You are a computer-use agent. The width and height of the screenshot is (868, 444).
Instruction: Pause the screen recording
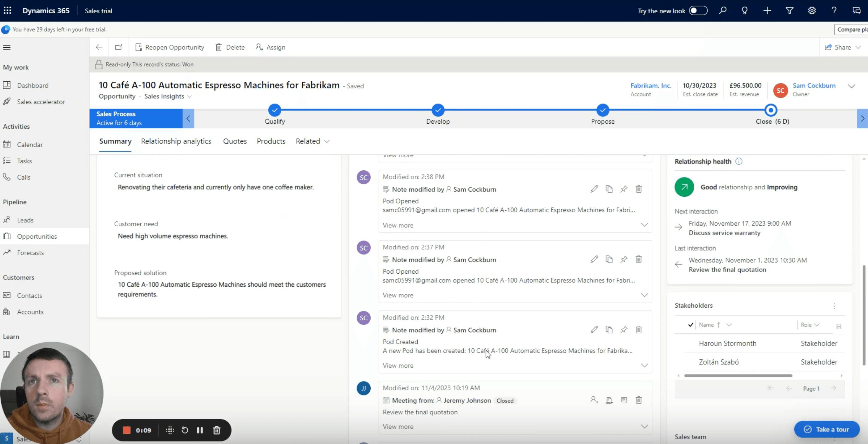200,430
